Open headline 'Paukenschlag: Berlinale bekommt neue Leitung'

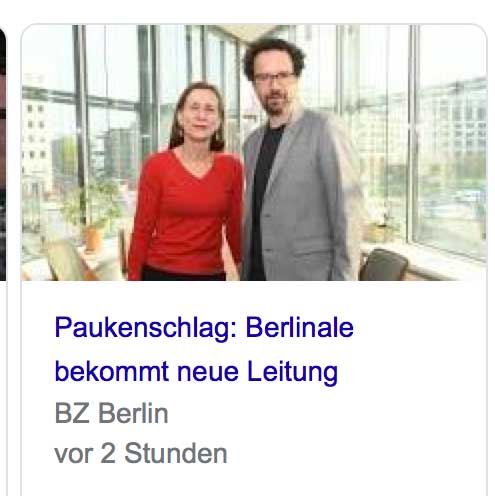point(204,349)
